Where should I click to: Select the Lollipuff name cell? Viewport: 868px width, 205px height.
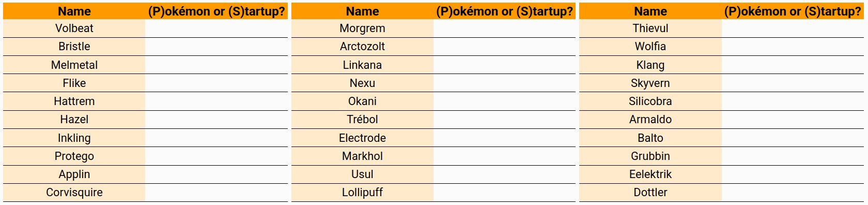point(362,193)
